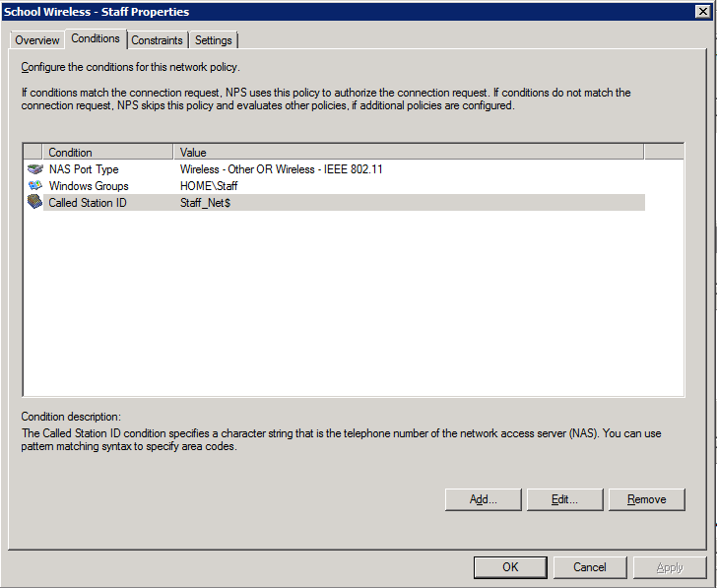Click the Cancel button
This screenshot has height=588, width=717.
tap(590, 567)
